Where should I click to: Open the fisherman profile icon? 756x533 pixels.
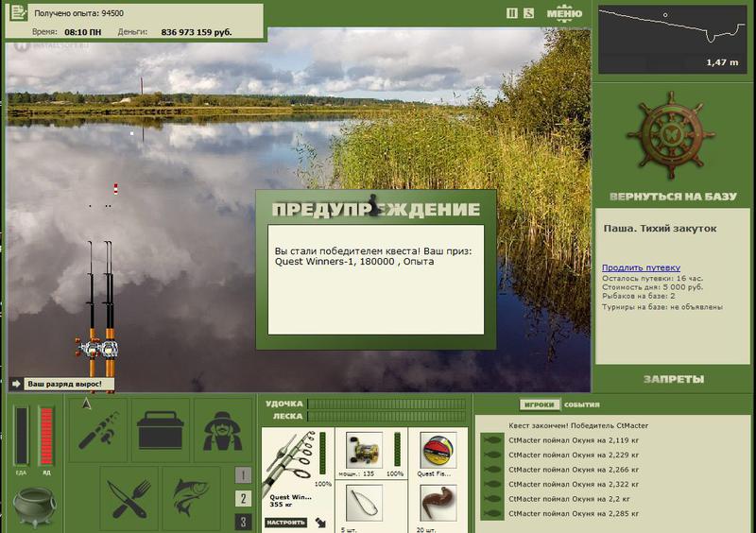222,430
